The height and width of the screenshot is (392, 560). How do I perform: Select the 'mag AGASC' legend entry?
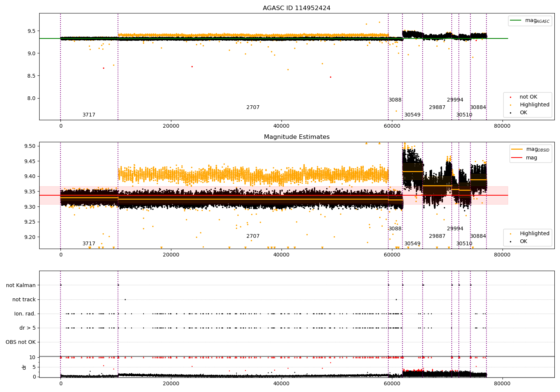530,21
